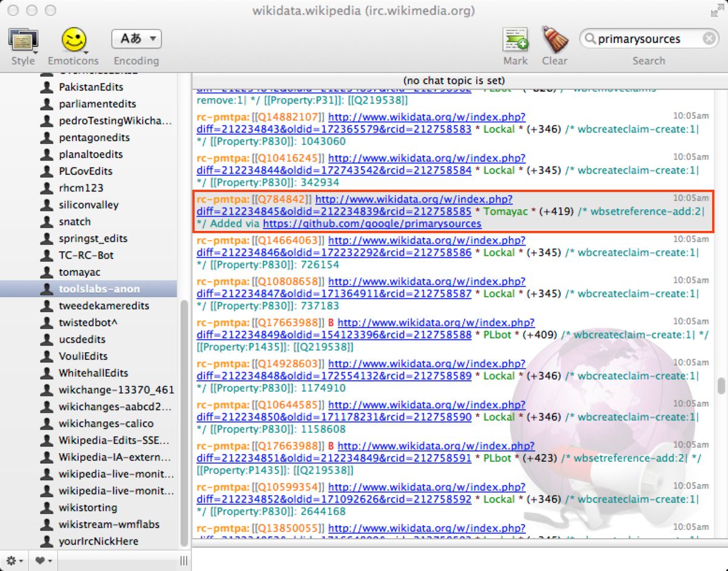Open the heart favorites menu at bottom left

(x=42, y=561)
